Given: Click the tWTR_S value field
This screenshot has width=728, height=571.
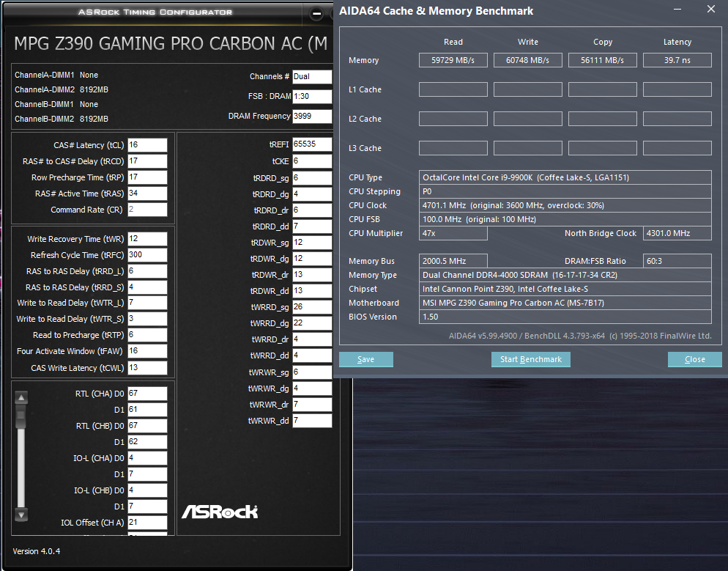Looking at the screenshot, I should tap(147, 319).
